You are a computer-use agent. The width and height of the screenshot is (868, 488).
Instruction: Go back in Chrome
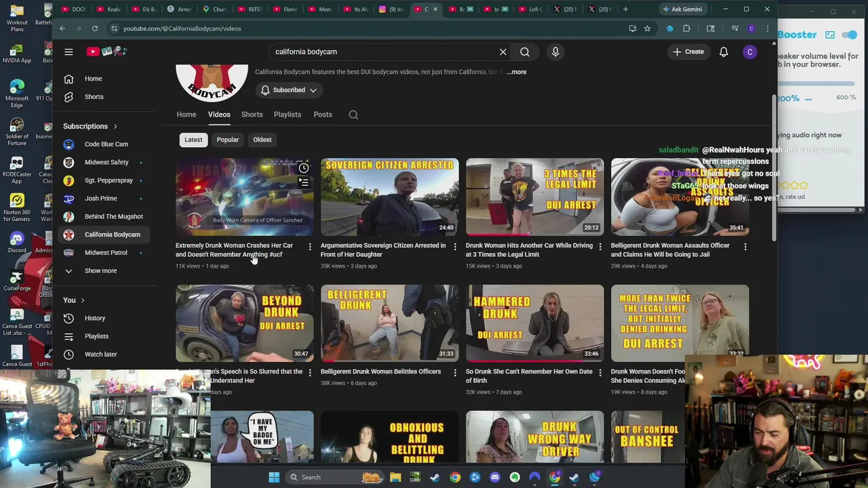coord(62,28)
